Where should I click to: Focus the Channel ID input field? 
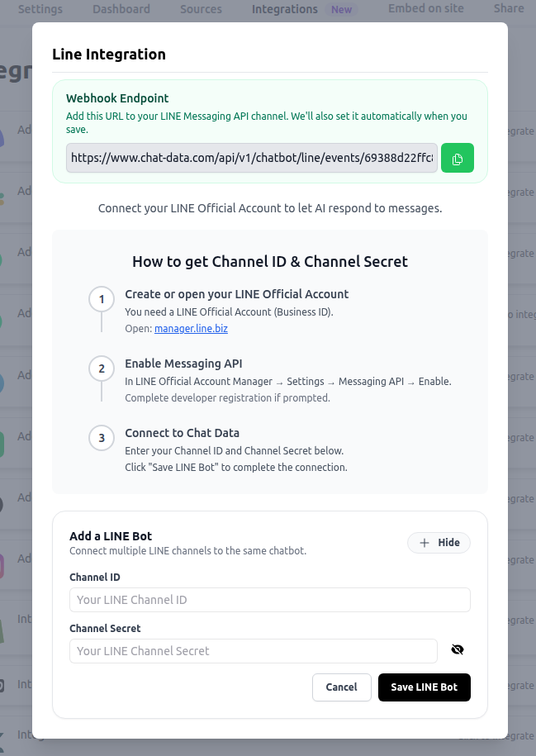point(269,599)
